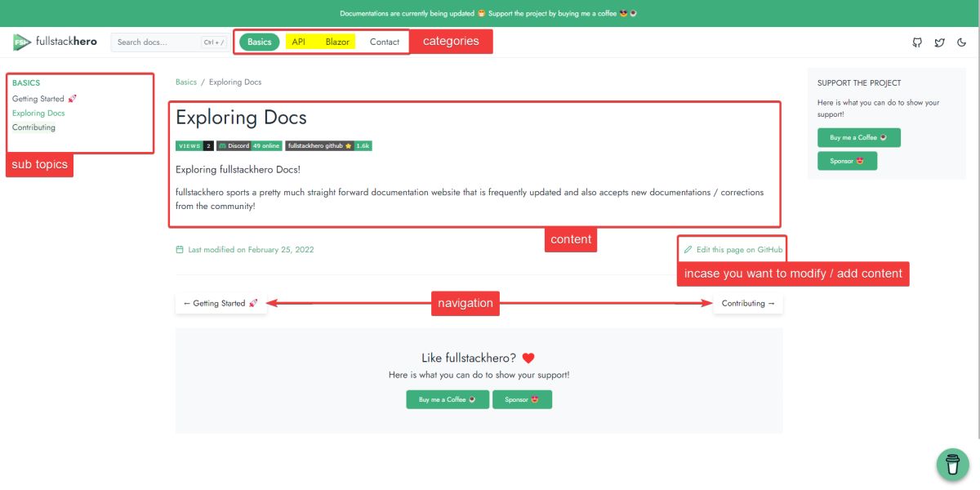
Task: Click the Basics breadcrumb link
Action: point(186,82)
